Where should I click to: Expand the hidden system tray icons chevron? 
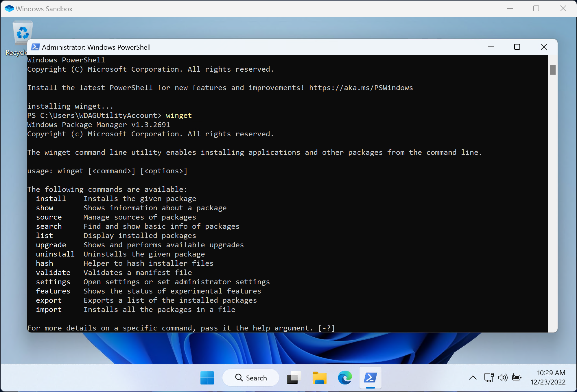[x=473, y=378]
